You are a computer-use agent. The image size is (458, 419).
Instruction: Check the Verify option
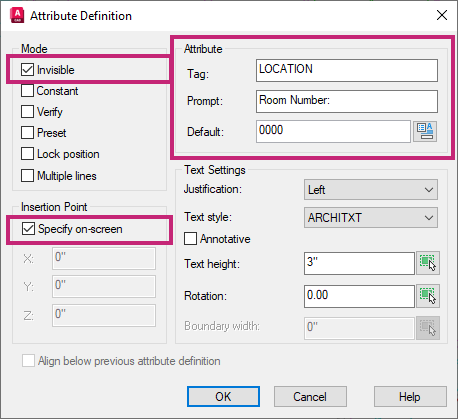[x=27, y=112]
